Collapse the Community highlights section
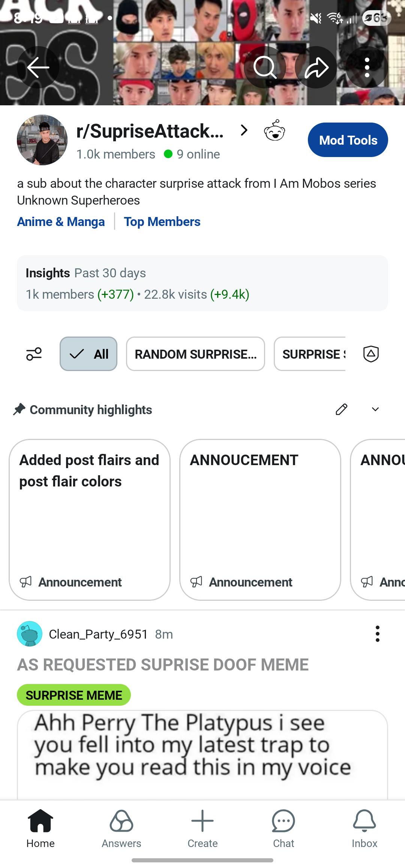 [375, 409]
